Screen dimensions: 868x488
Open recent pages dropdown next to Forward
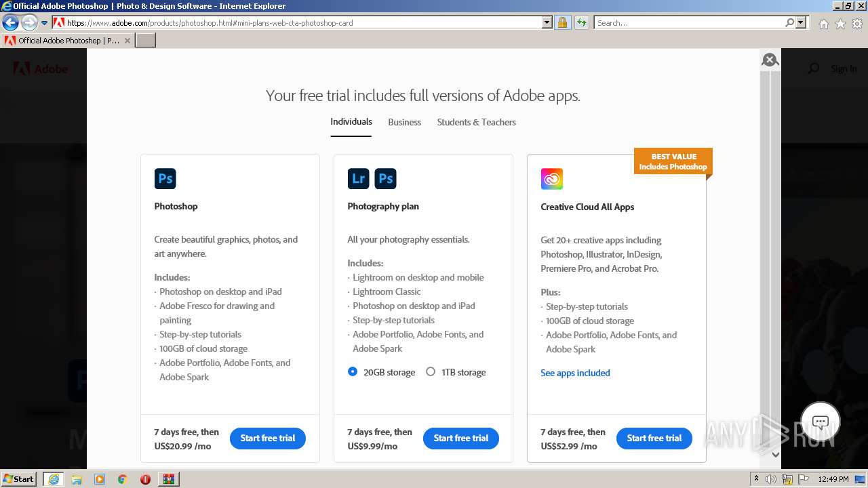pos(45,22)
